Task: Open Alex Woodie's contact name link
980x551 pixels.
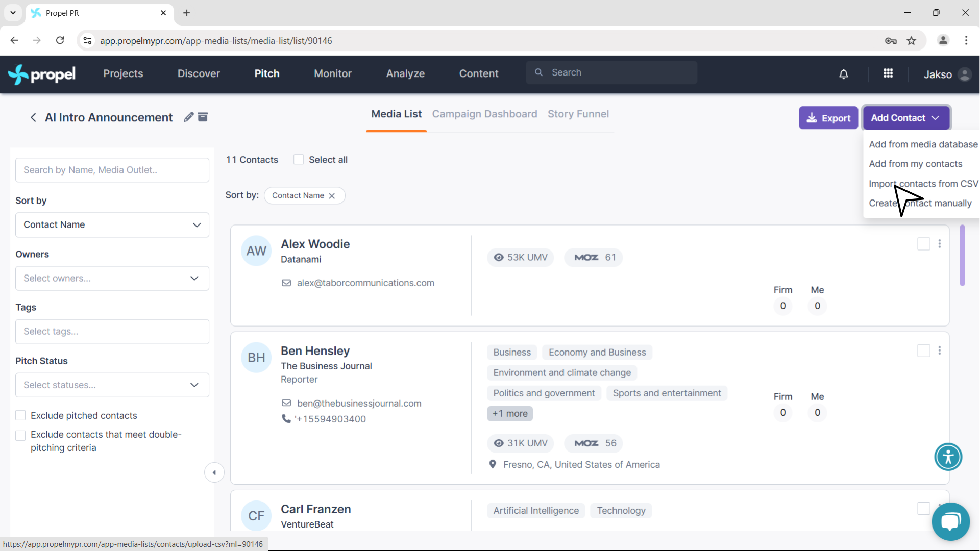Action: coord(315,244)
